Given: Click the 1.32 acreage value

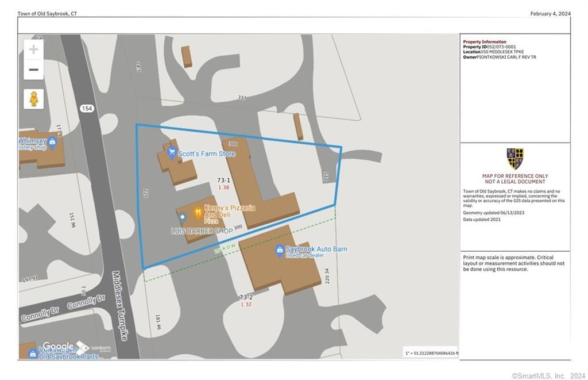Looking at the screenshot, I should point(246,304).
